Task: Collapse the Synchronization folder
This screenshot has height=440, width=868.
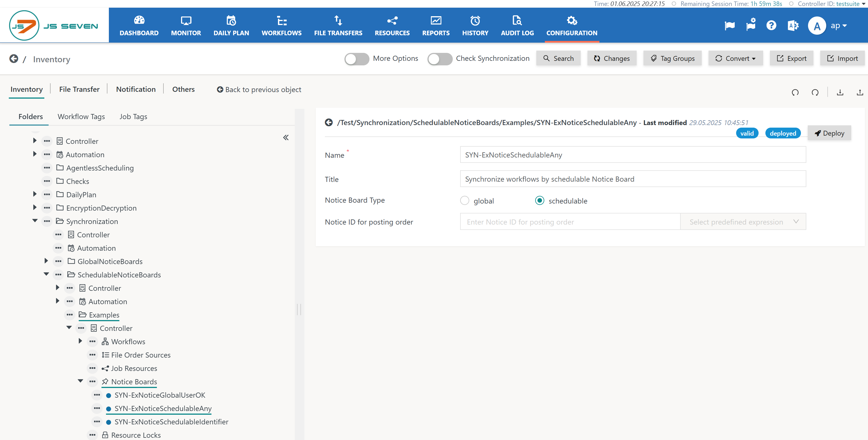Action: 35,221
